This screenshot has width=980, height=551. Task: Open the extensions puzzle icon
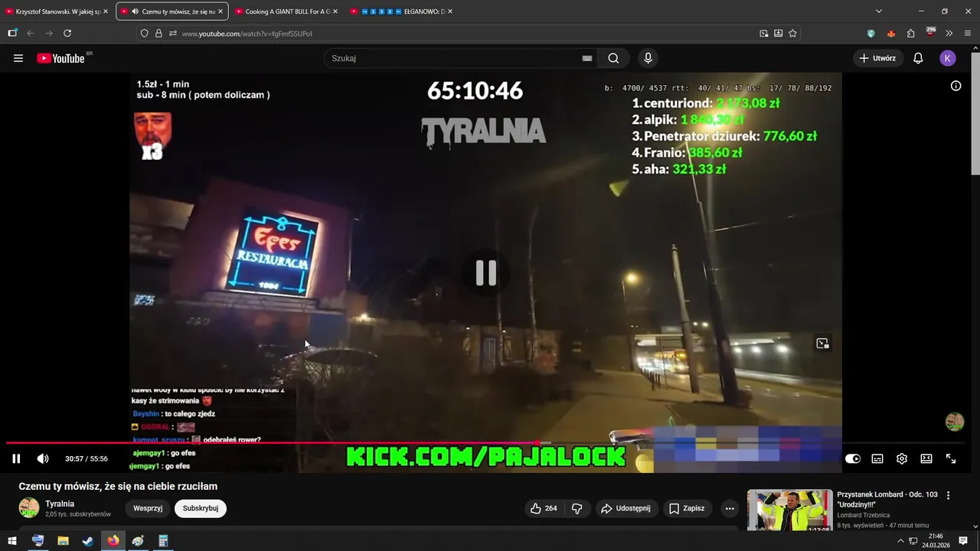pos(910,33)
